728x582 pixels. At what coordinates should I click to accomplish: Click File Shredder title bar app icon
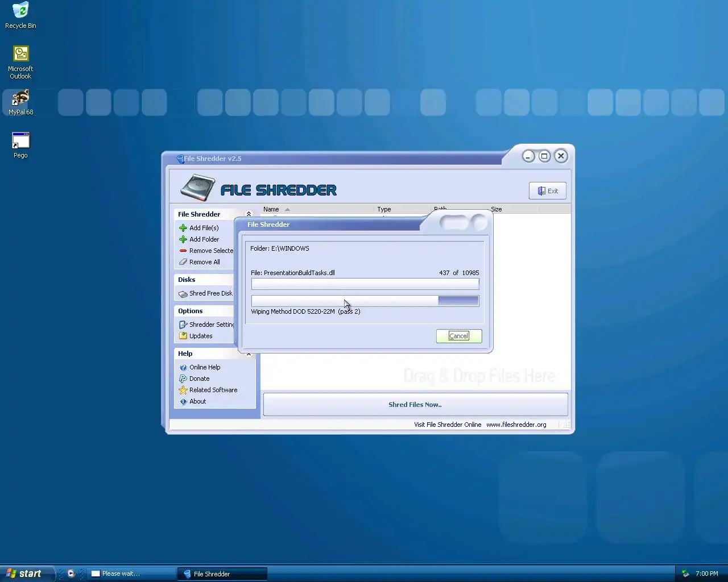point(180,159)
